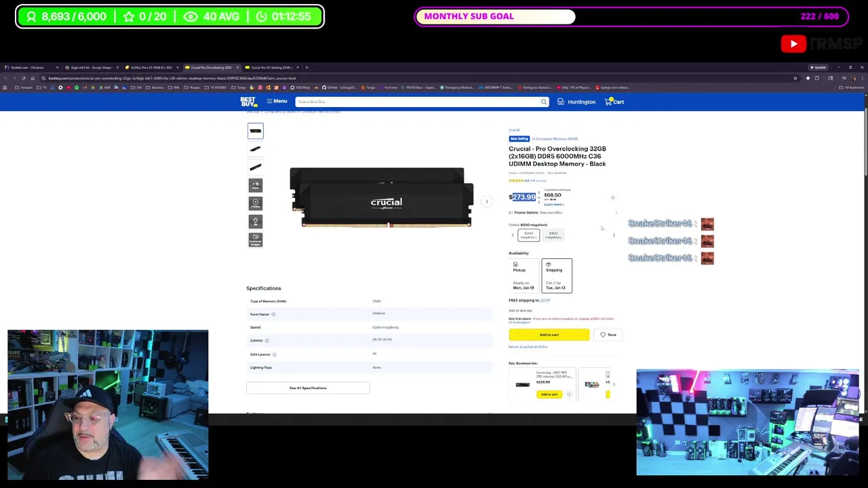Open Return & Exchange Policy link
The width and height of the screenshot is (868, 488).
click(x=528, y=347)
